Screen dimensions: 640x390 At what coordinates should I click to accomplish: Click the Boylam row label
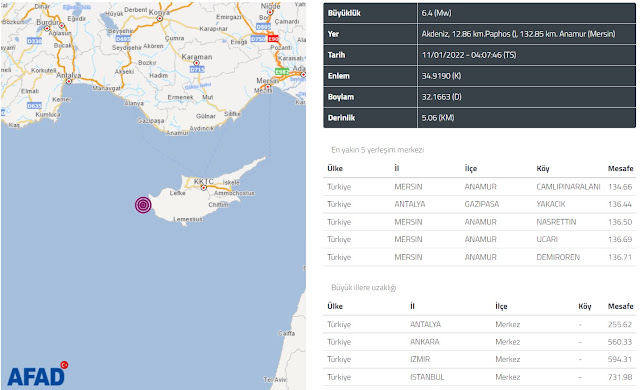(x=340, y=97)
